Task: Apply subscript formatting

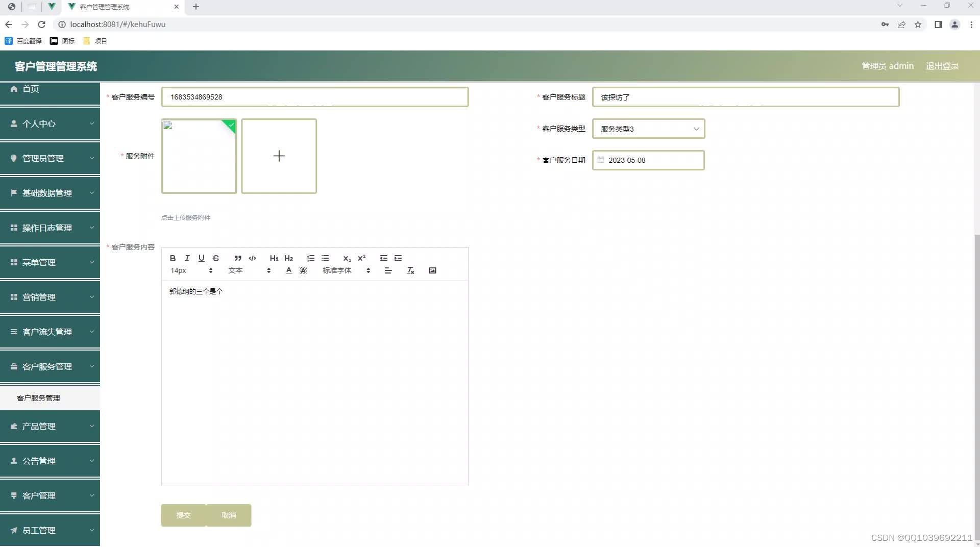Action: coord(347,258)
